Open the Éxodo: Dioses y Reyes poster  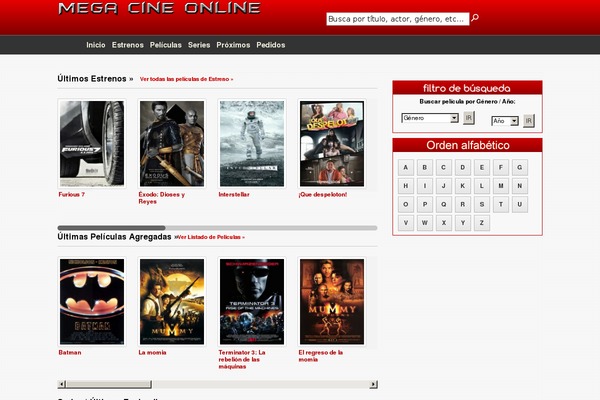pyautogui.click(x=172, y=144)
